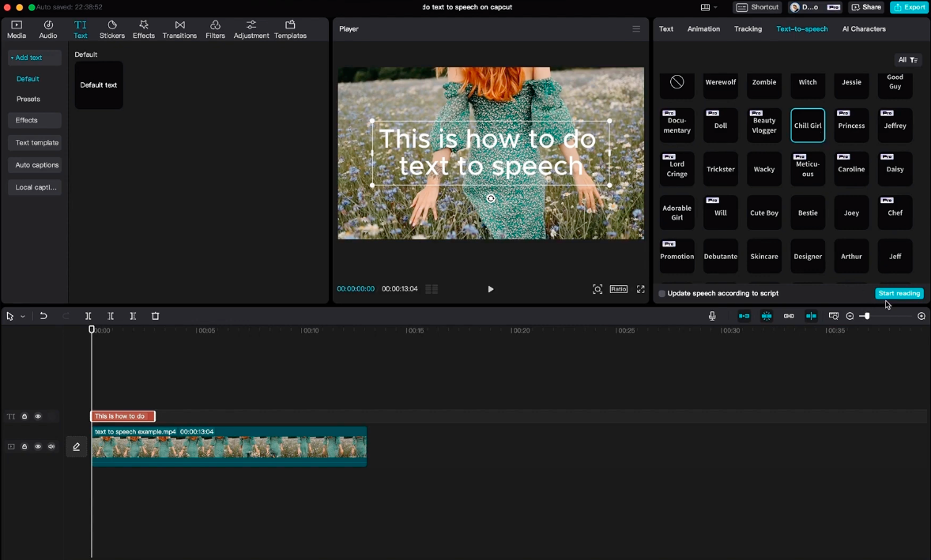Image resolution: width=931 pixels, height=560 pixels.
Task: Click the Split clip tool icon
Action: [x=88, y=316]
